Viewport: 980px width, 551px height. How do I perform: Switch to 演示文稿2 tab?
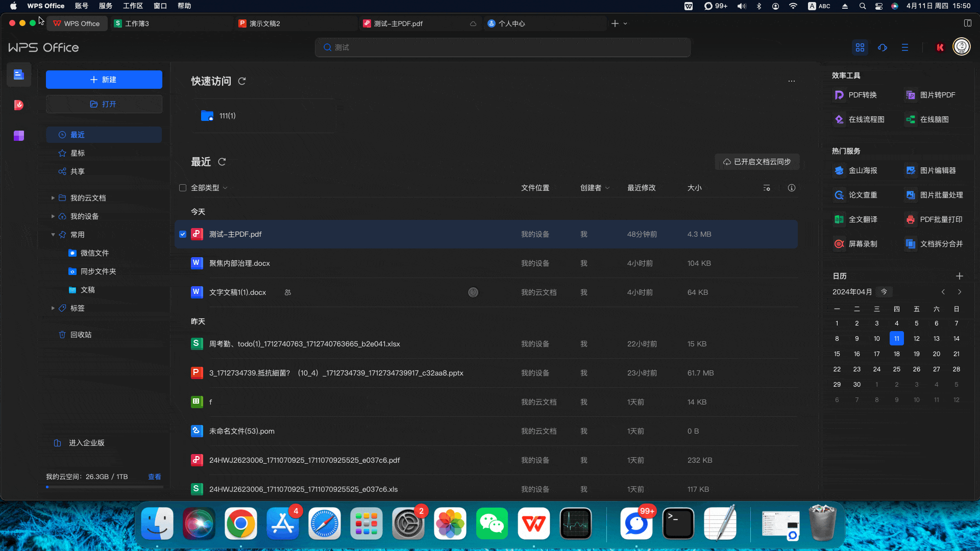click(297, 23)
